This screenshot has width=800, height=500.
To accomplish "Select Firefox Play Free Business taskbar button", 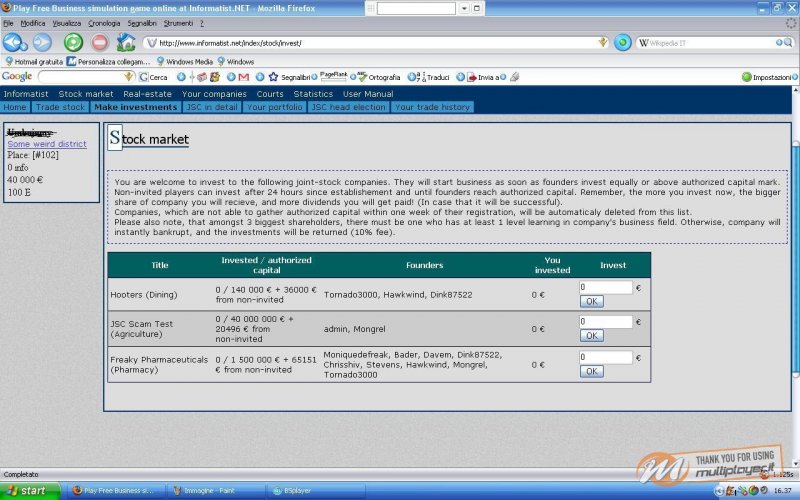I will [116, 491].
